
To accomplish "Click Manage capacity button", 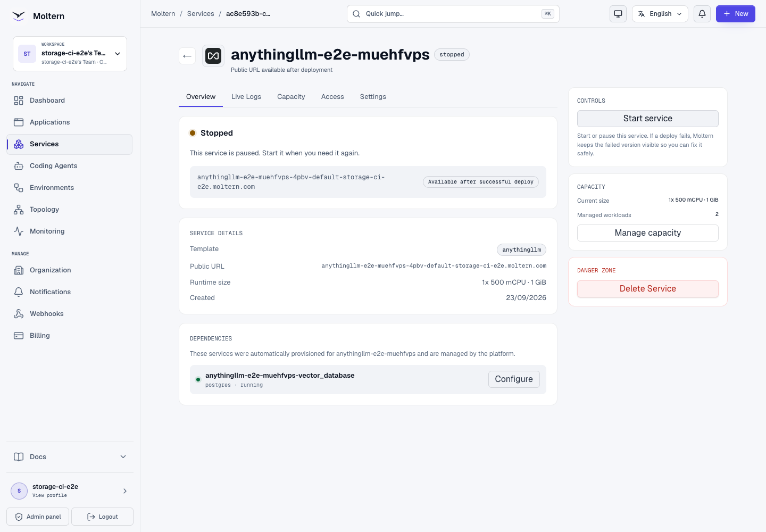I will [648, 233].
